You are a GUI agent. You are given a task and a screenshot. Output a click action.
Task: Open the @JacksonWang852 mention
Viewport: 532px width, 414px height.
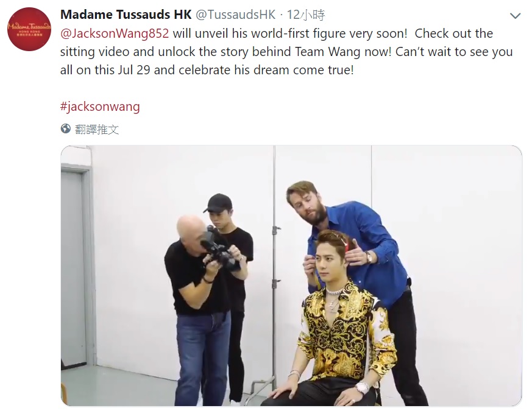click(115, 33)
